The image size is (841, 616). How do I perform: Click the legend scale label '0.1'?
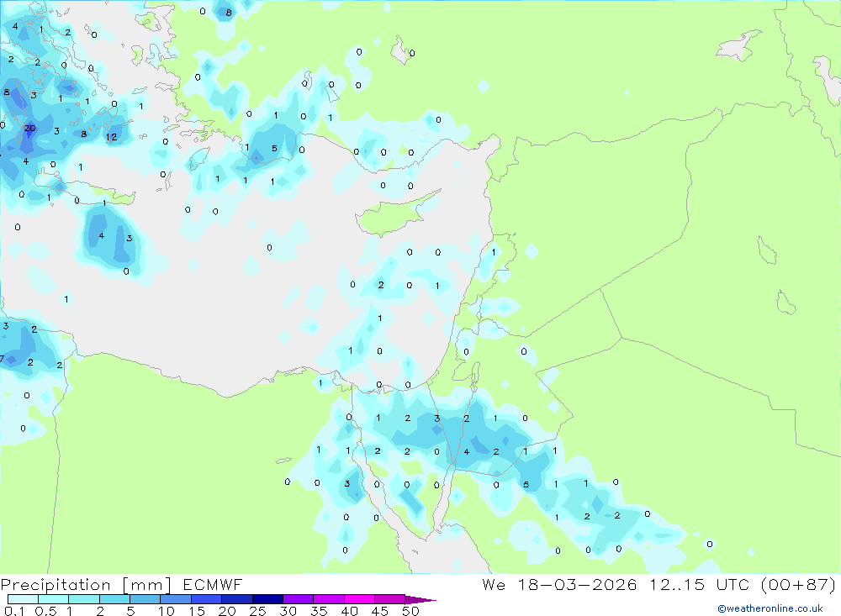[x=14, y=611]
